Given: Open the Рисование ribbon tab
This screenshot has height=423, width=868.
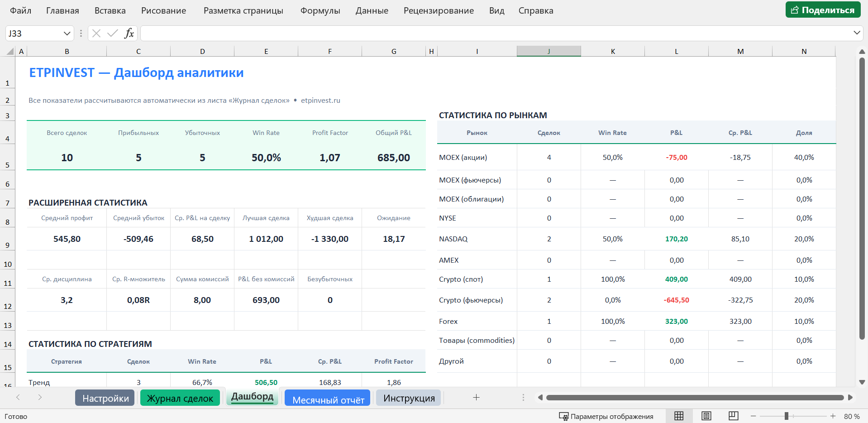Looking at the screenshot, I should point(163,10).
